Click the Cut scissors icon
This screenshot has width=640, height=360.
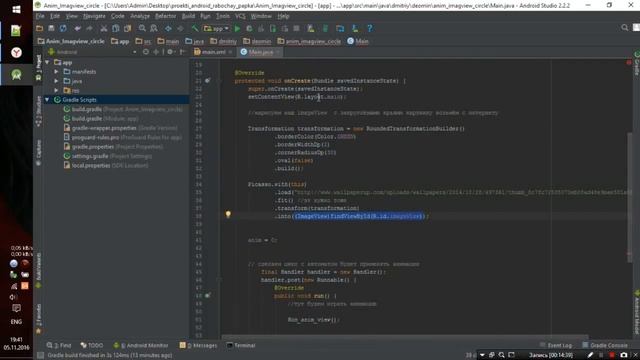[x=104, y=29]
